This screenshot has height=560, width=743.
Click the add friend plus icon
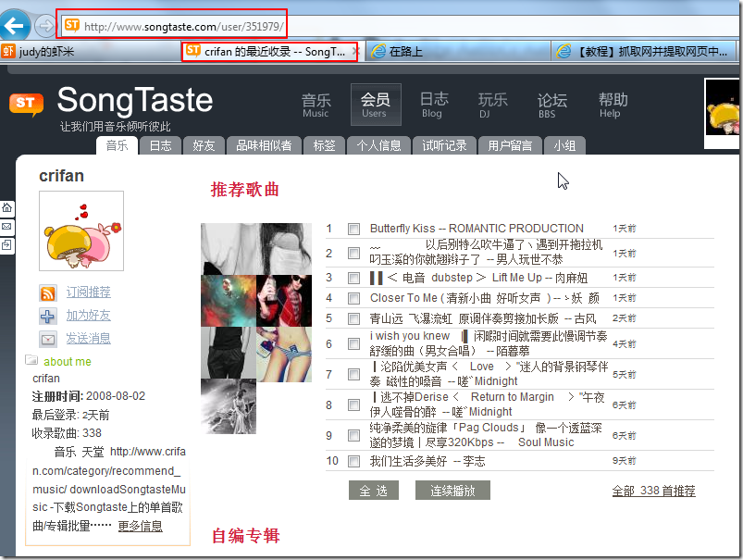tap(48, 316)
